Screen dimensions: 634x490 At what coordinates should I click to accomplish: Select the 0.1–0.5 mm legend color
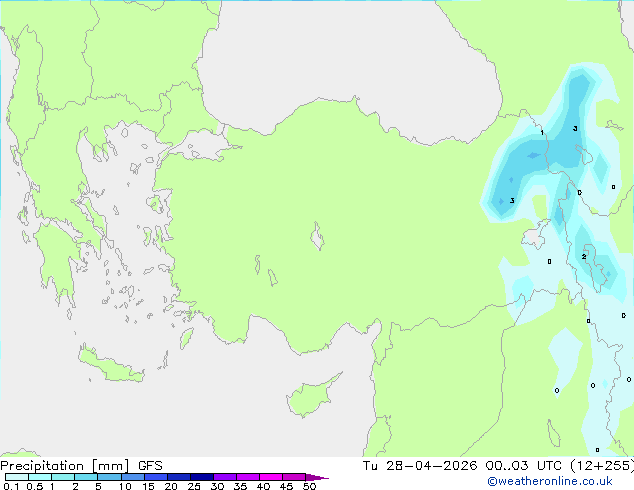(x=17, y=477)
